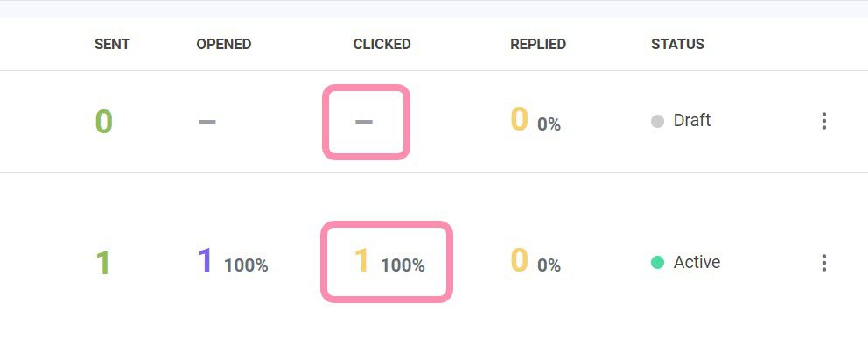
Task: Click the STATUS column header
Action: coord(677,44)
